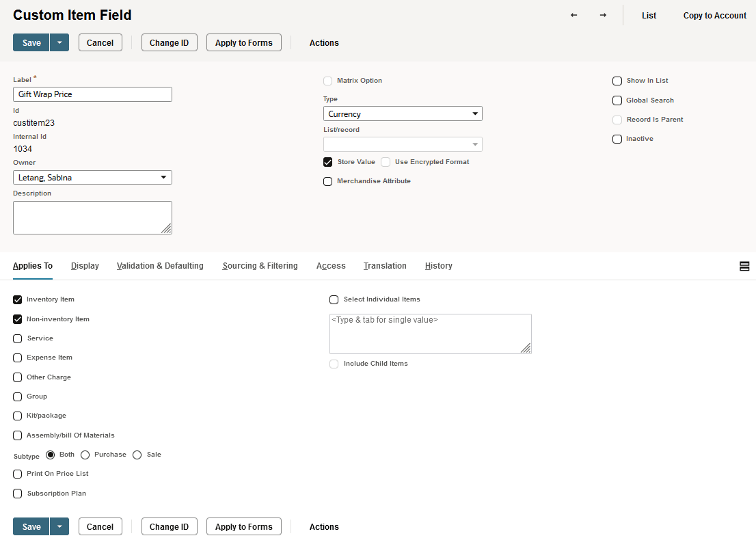Check the Inactive checkbox
The width and height of the screenshot is (756, 538).
point(617,139)
